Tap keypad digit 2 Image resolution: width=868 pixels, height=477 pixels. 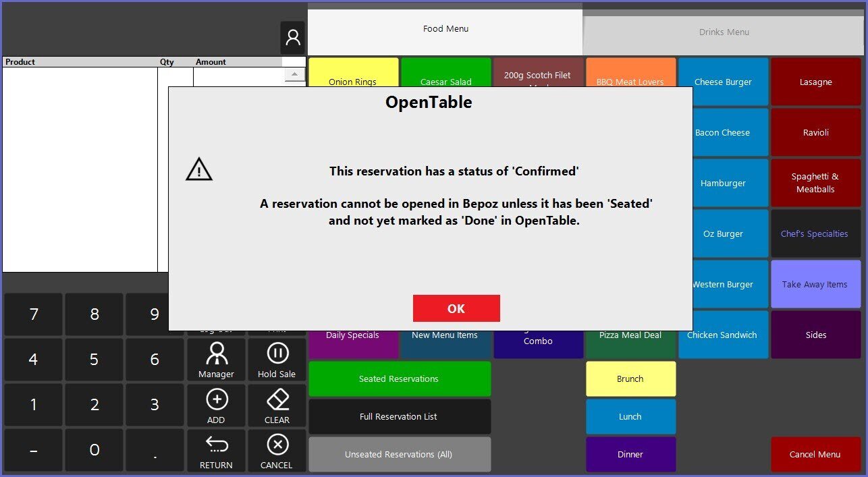[94, 405]
